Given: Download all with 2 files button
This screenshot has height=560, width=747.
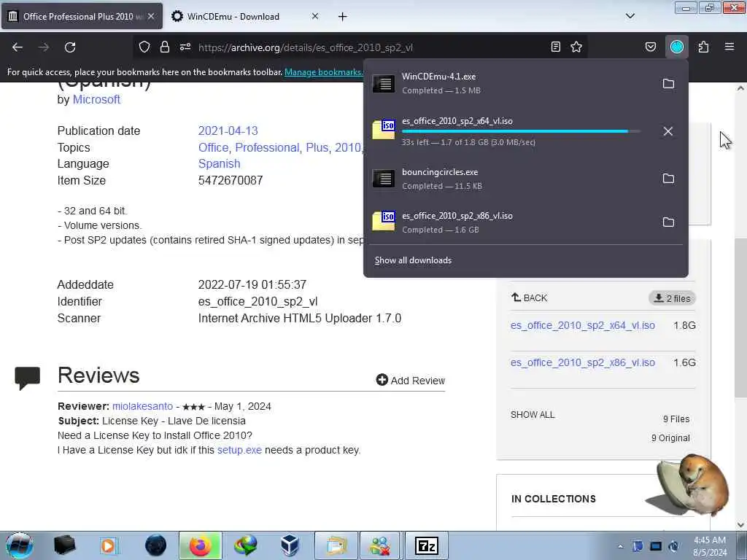Looking at the screenshot, I should (x=672, y=298).
